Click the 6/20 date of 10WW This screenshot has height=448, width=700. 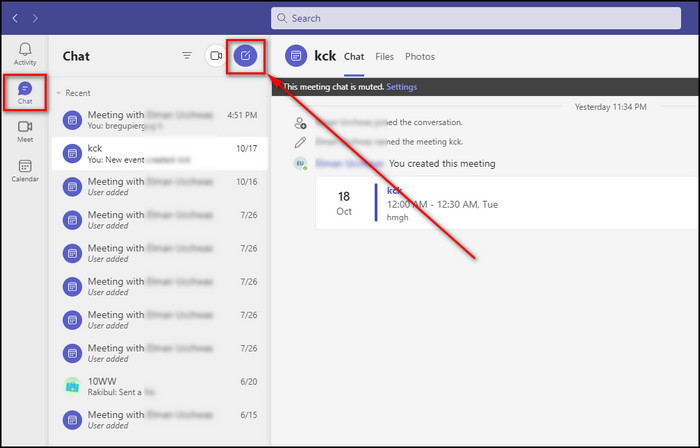point(249,382)
